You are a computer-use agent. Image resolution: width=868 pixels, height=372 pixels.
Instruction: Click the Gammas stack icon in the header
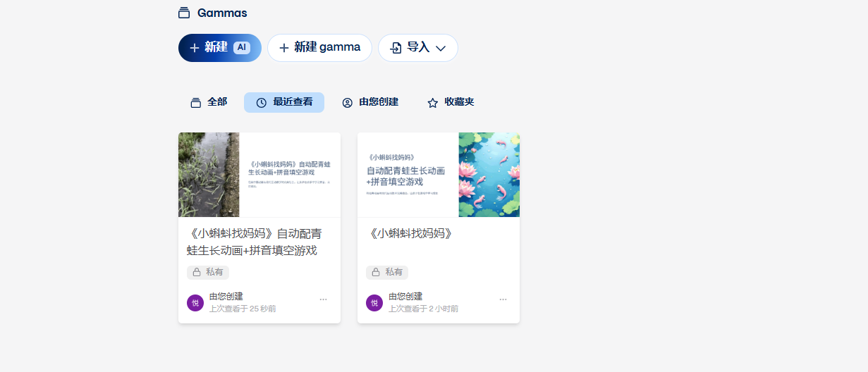click(x=184, y=13)
